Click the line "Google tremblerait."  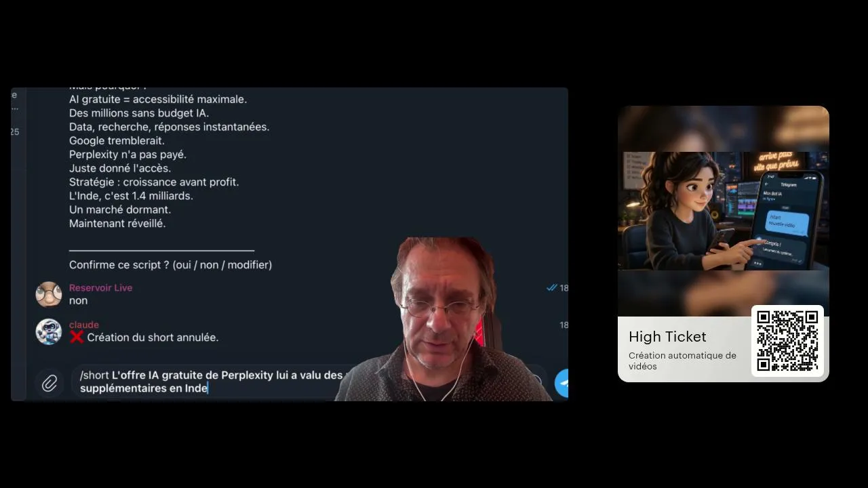(117, 141)
